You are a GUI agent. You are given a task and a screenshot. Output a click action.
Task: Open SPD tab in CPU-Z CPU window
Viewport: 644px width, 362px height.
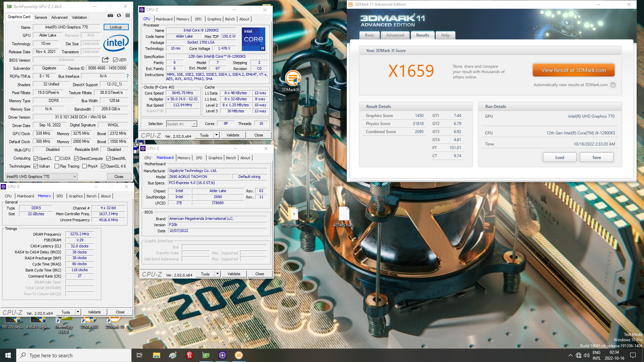(x=198, y=19)
